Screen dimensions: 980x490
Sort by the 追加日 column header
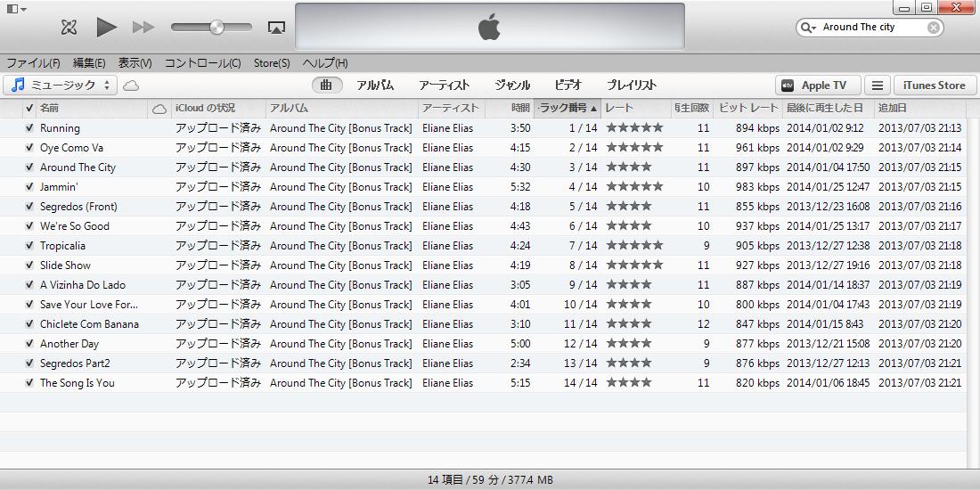[x=920, y=108]
